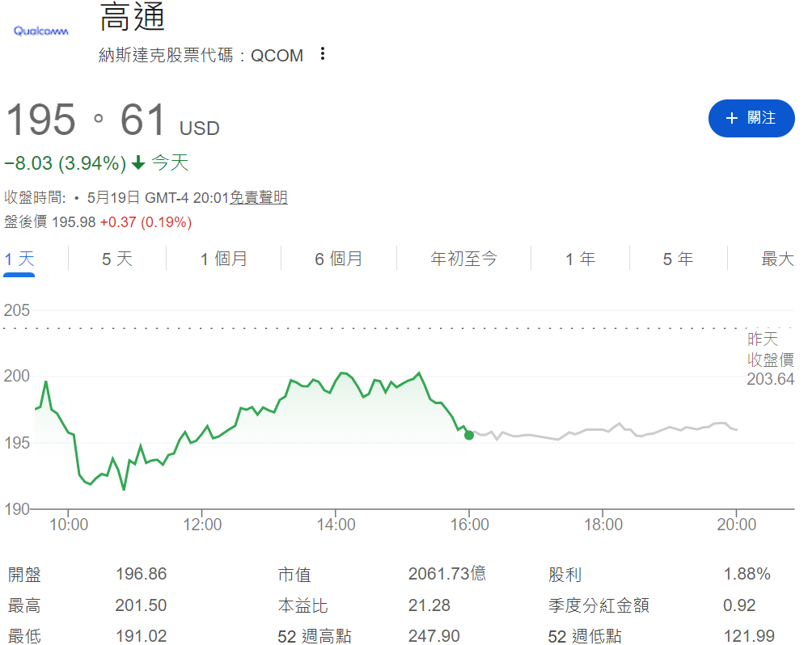Click the QCOM ticker symbol text
812x645 pixels.
pos(277,56)
